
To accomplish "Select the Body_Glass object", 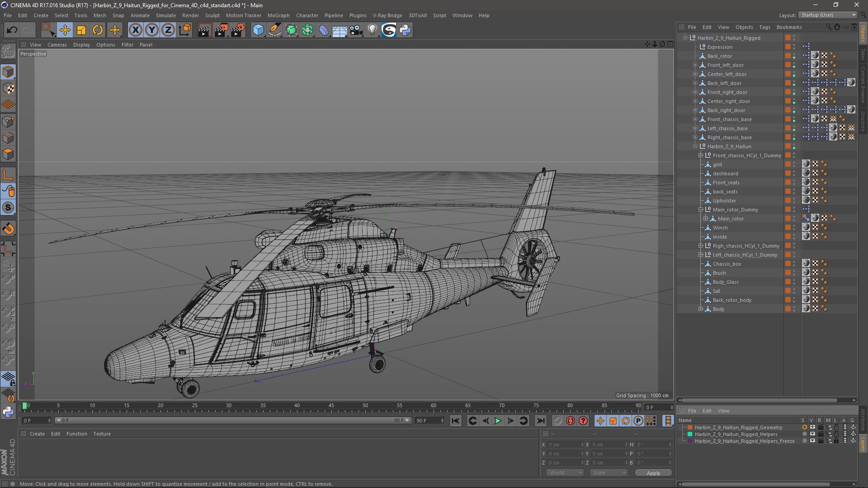I will tap(725, 282).
